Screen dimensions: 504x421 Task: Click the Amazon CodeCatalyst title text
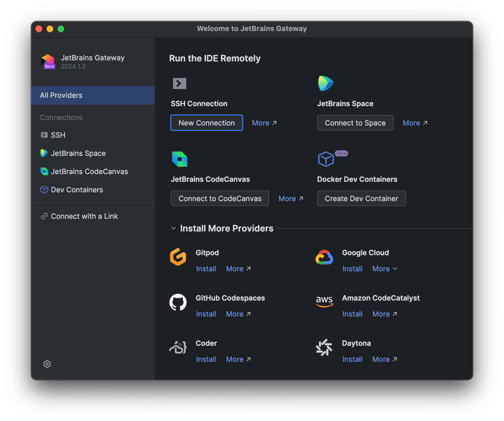pyautogui.click(x=381, y=298)
